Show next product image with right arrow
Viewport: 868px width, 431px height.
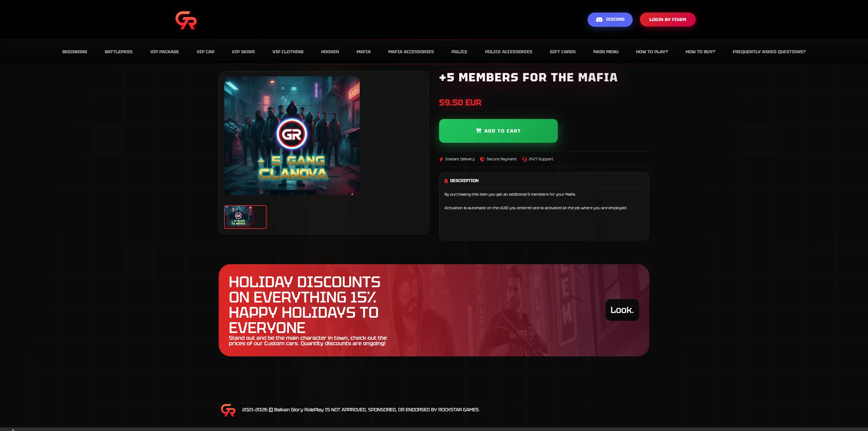point(347,136)
